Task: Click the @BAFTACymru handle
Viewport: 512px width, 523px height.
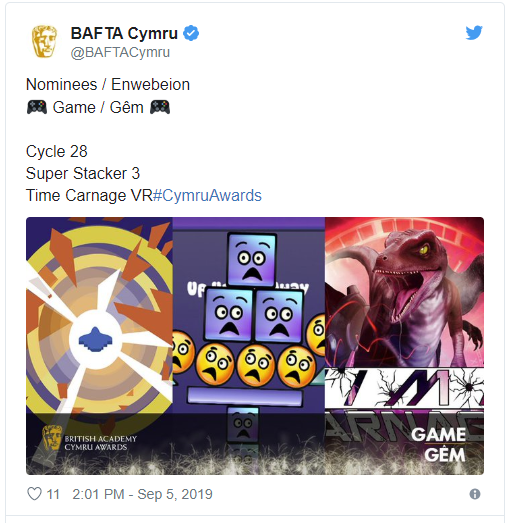Action: 120,52
